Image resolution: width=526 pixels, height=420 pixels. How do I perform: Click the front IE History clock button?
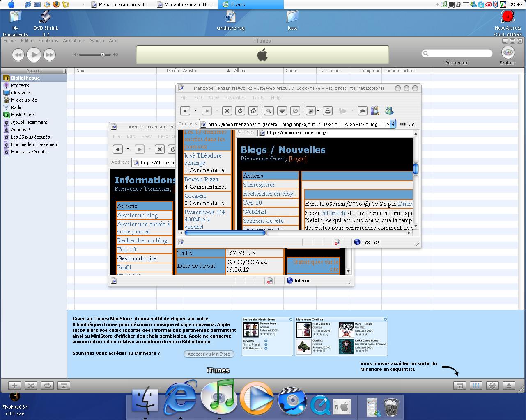[x=295, y=111]
